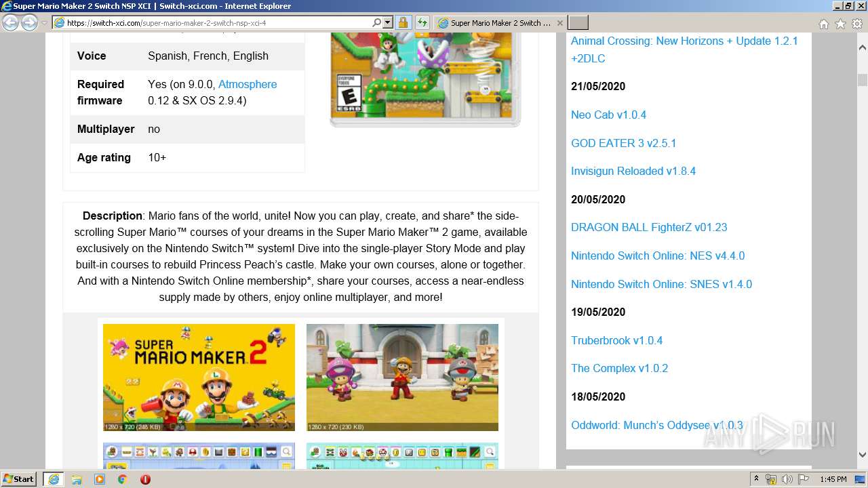Click the vertical scrollbar thumb
The width and height of the screenshot is (868, 488).
pyautogui.click(x=862, y=79)
